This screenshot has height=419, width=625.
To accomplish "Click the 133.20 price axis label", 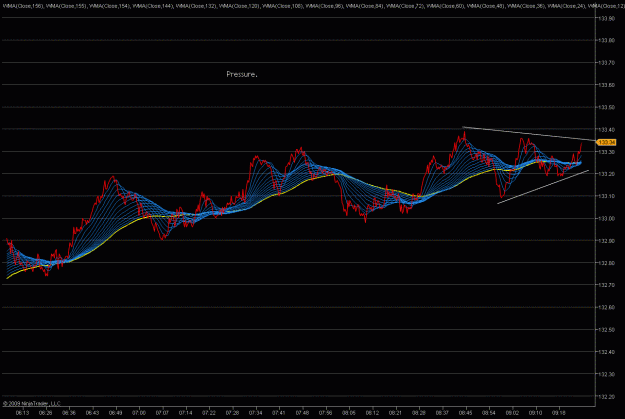I will pyautogui.click(x=607, y=174).
